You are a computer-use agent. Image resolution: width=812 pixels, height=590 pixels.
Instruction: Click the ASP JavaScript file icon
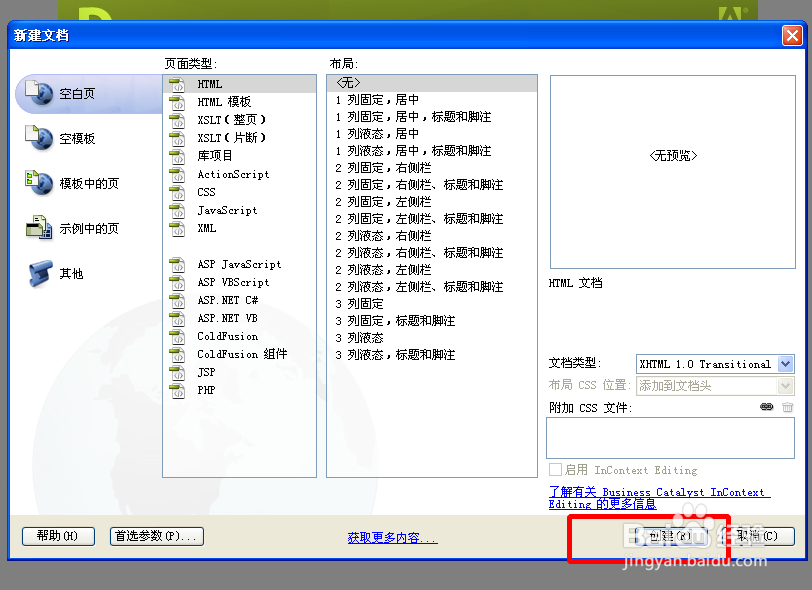pos(177,265)
